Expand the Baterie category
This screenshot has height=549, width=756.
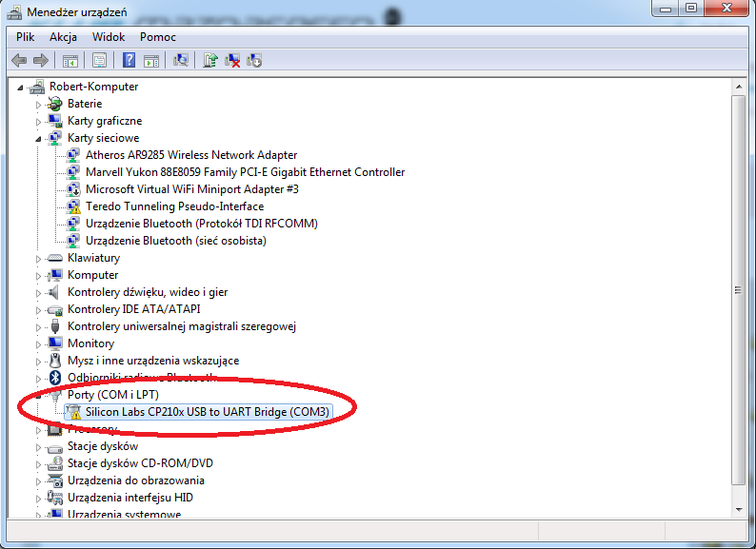[x=39, y=104]
